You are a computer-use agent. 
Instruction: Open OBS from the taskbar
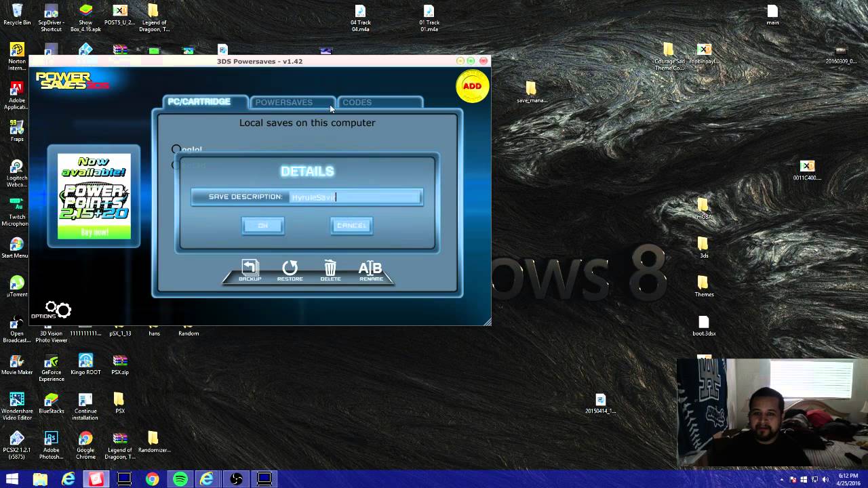tap(236, 479)
